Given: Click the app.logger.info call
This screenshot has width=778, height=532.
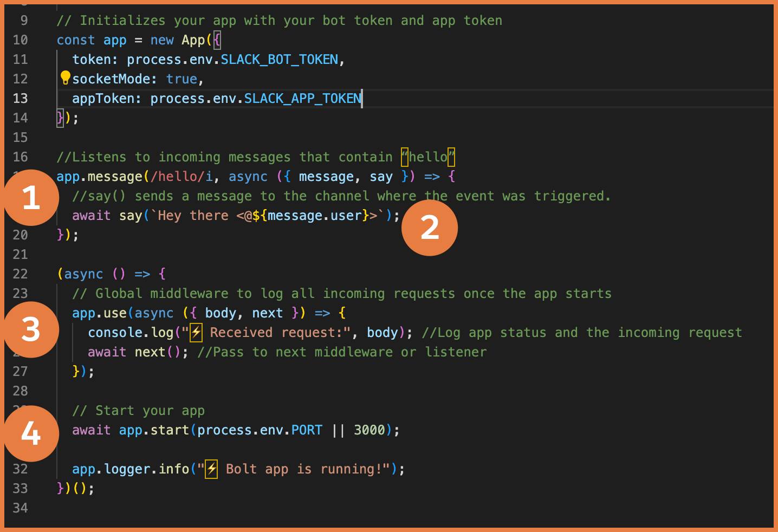Looking at the screenshot, I should point(131,469).
